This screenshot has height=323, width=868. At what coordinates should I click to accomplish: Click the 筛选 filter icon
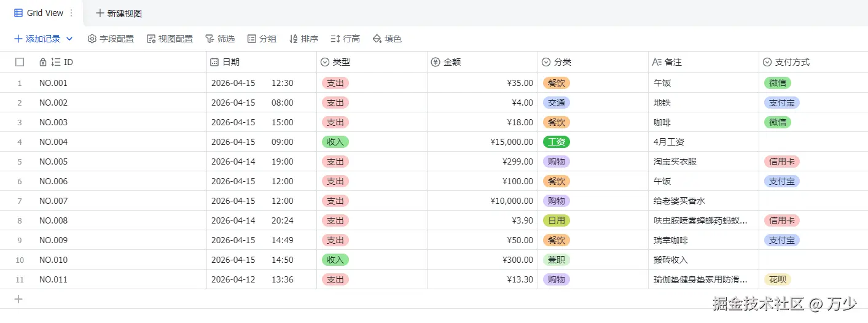point(209,39)
